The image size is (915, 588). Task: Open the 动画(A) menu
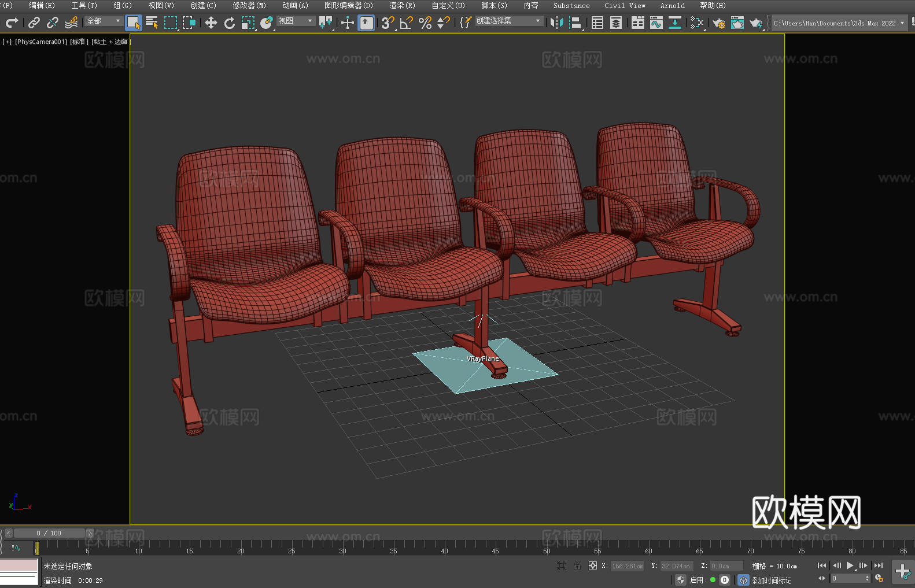[295, 6]
